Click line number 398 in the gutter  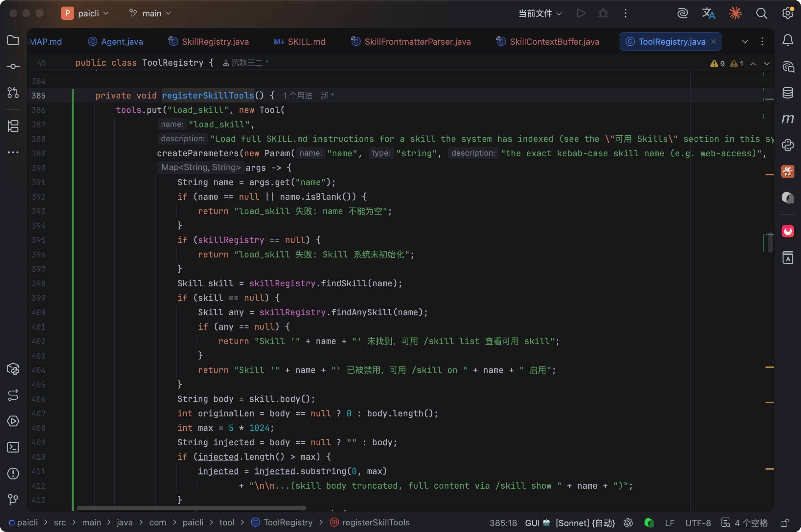coord(38,283)
